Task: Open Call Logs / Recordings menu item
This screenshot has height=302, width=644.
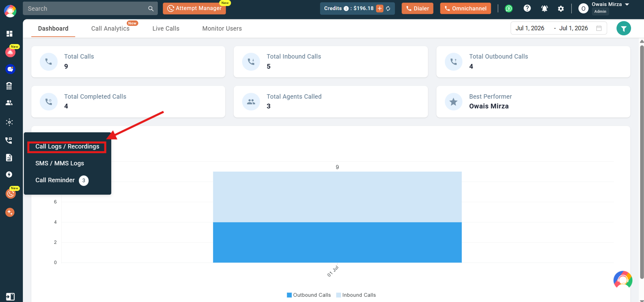Action: (67, 147)
